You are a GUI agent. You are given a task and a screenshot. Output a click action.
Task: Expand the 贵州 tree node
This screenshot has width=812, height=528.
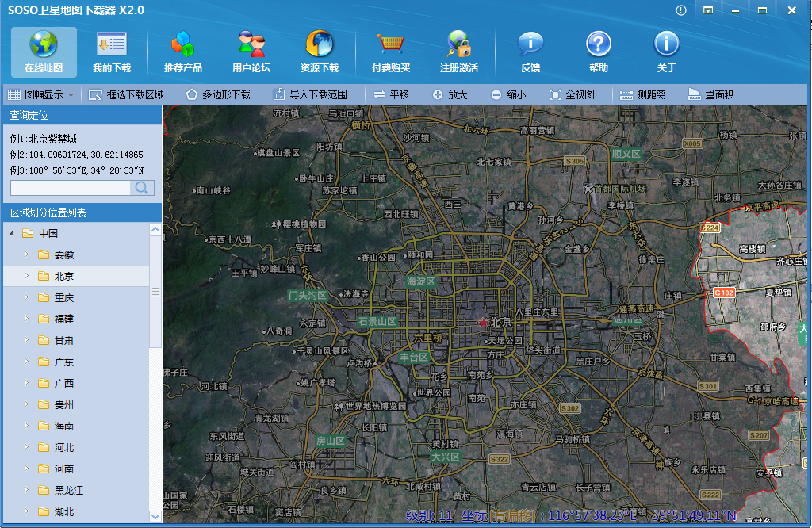pos(26,404)
